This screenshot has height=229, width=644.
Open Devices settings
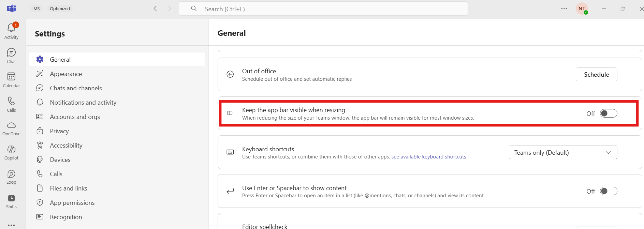(x=117, y=159)
